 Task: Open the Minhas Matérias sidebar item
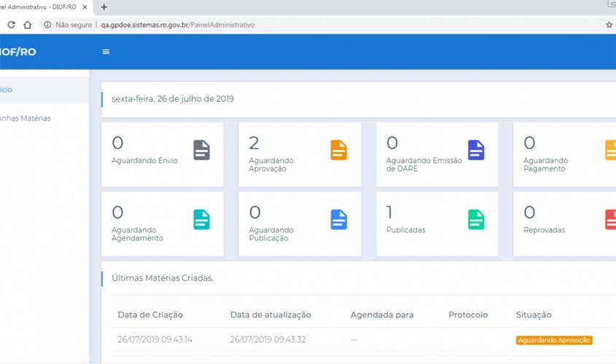(x=26, y=118)
